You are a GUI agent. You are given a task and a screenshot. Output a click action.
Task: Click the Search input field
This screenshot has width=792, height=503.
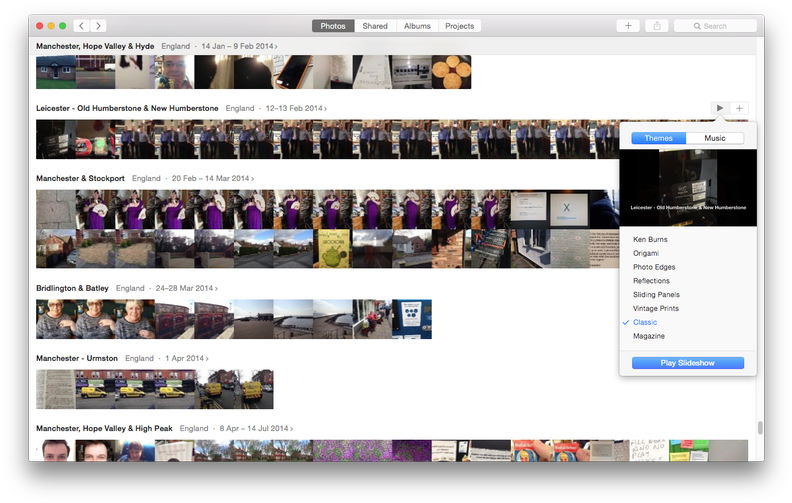pyautogui.click(x=715, y=26)
